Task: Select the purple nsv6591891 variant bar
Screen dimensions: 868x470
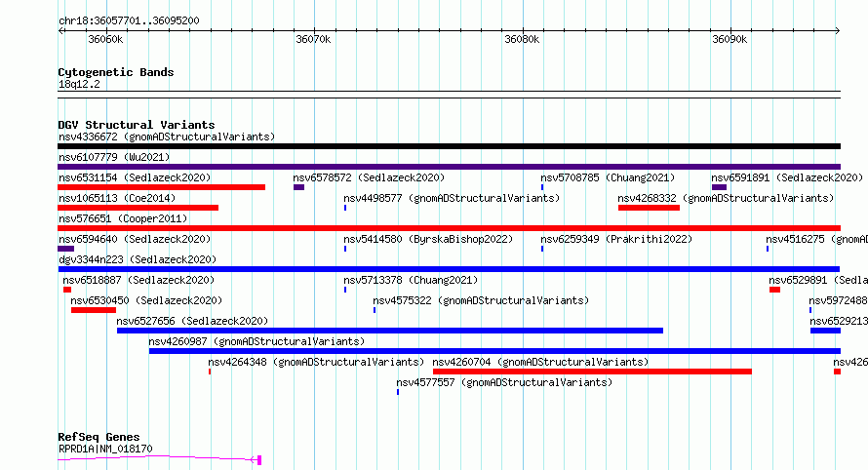Action: pos(719,187)
